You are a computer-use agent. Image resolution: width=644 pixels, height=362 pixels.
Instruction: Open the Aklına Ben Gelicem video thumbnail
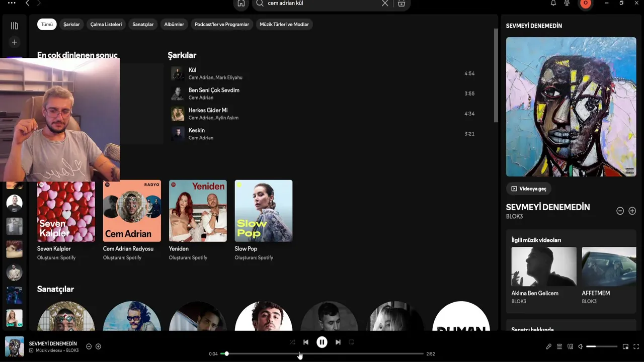coord(544,266)
